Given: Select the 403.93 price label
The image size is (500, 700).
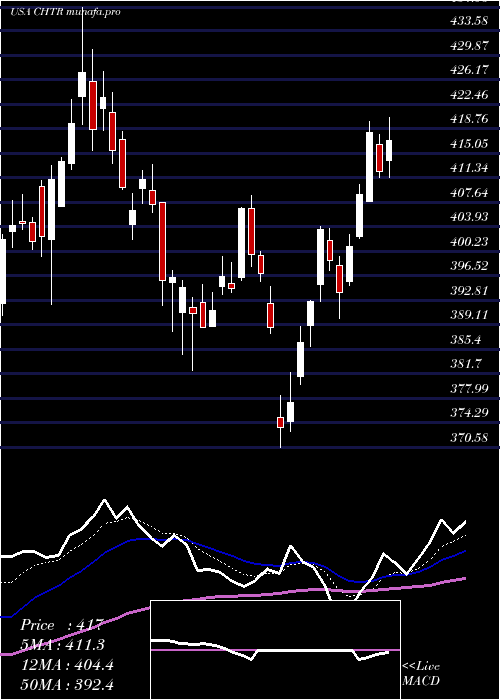Looking at the screenshot, I should point(468,217).
